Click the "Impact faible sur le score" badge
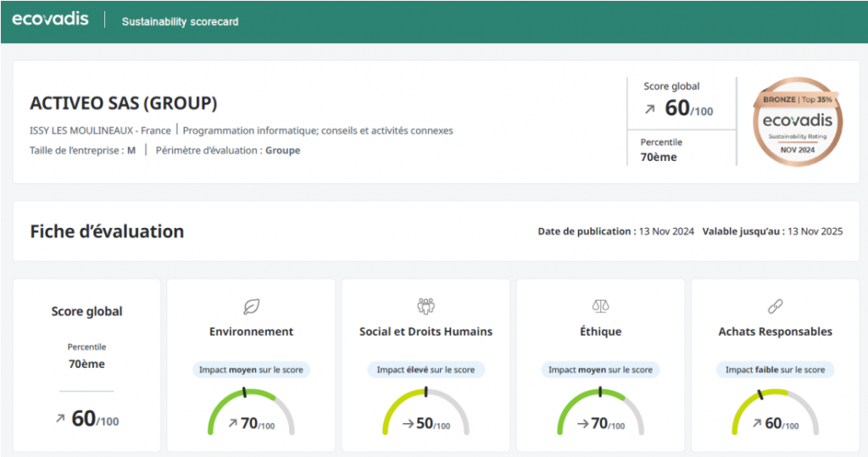The height and width of the screenshot is (457, 868). pyautogui.click(x=775, y=370)
